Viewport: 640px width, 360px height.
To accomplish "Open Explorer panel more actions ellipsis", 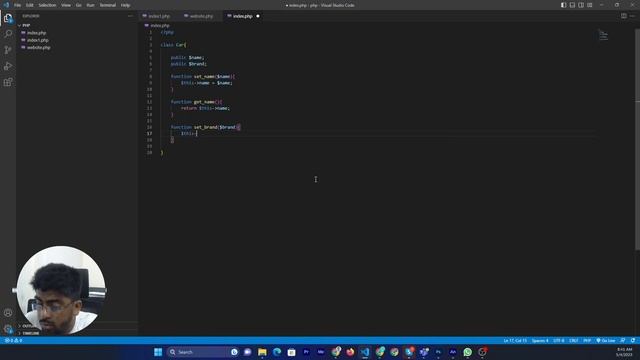I will [x=130, y=16].
